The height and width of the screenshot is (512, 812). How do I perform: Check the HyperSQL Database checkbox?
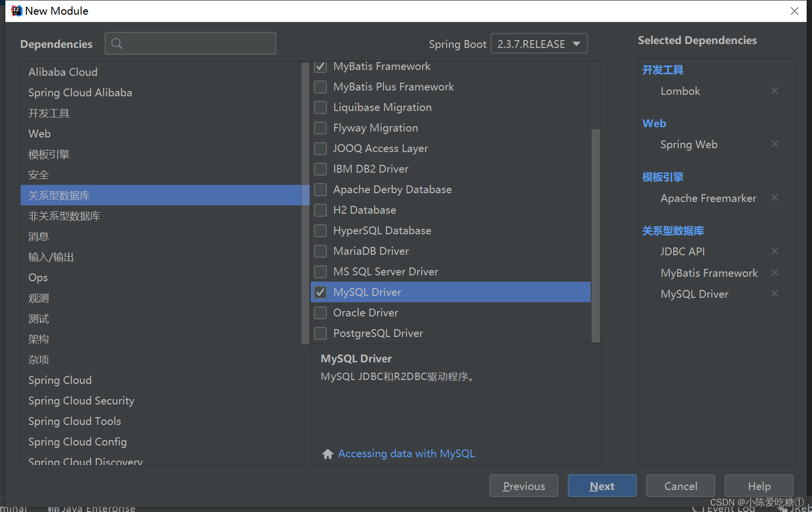321,231
